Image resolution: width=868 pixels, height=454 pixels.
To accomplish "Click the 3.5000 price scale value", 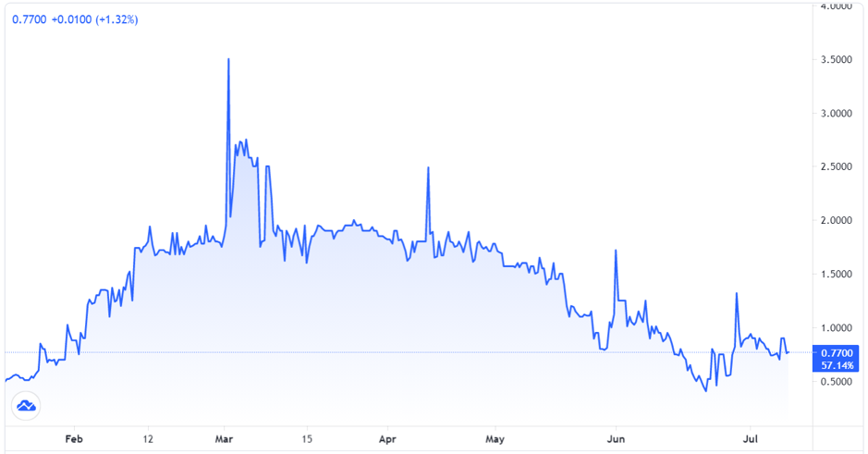I will [836, 60].
